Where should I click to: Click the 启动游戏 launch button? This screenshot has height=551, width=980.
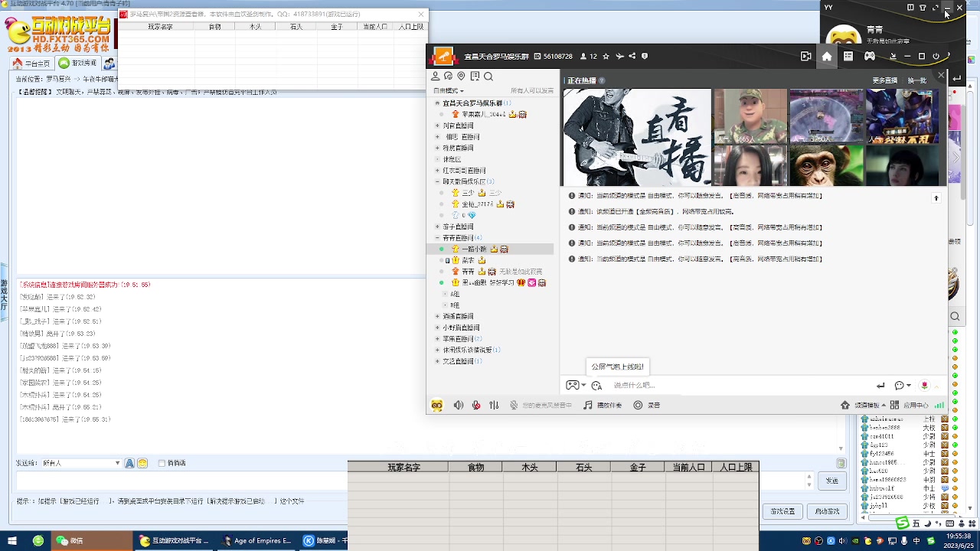click(828, 511)
